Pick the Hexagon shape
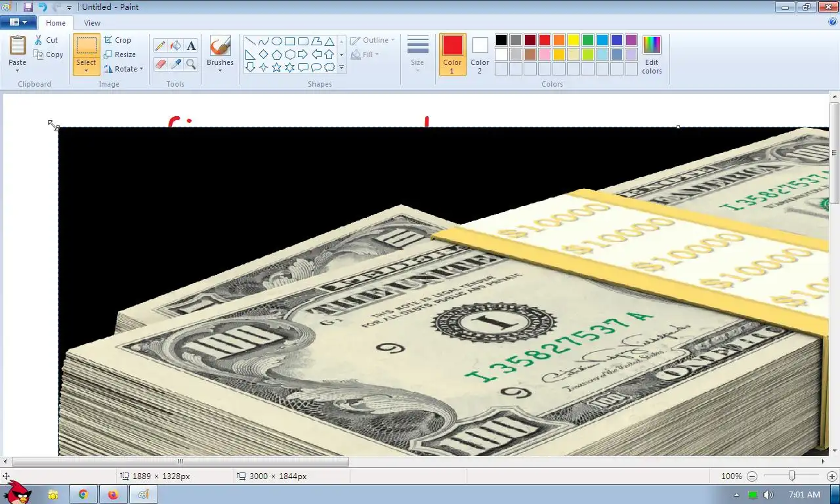The width and height of the screenshot is (840, 504). pos(289,54)
